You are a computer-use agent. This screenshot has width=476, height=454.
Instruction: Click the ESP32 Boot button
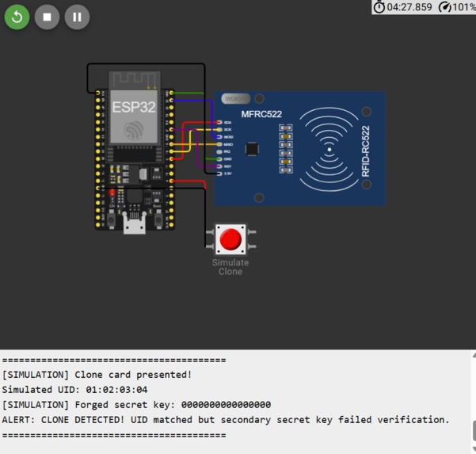tap(158, 219)
